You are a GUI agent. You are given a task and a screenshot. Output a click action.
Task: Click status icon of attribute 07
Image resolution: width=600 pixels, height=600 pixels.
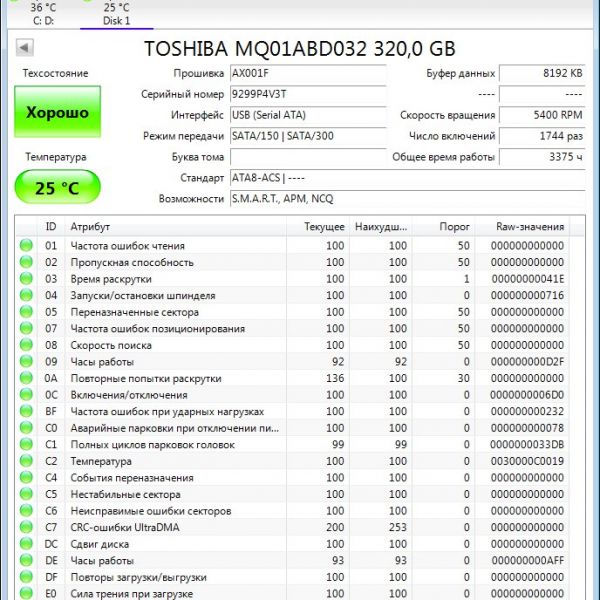(x=26, y=328)
